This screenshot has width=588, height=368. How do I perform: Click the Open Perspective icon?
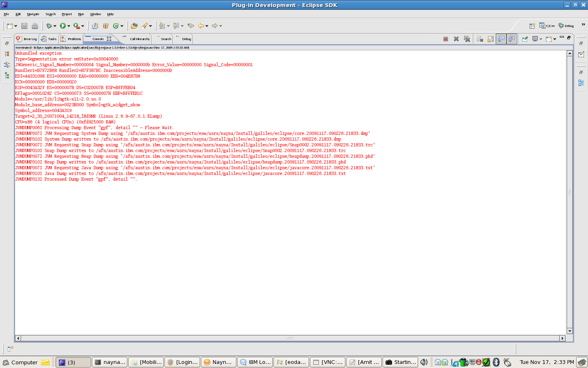532,26
